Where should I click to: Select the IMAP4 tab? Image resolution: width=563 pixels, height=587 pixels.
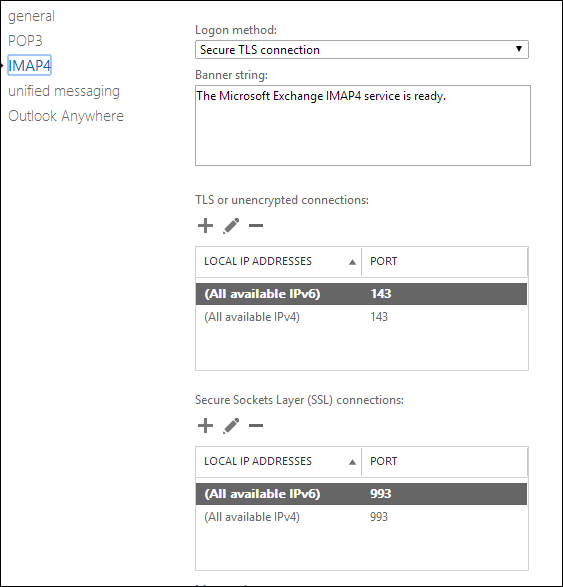pos(29,66)
